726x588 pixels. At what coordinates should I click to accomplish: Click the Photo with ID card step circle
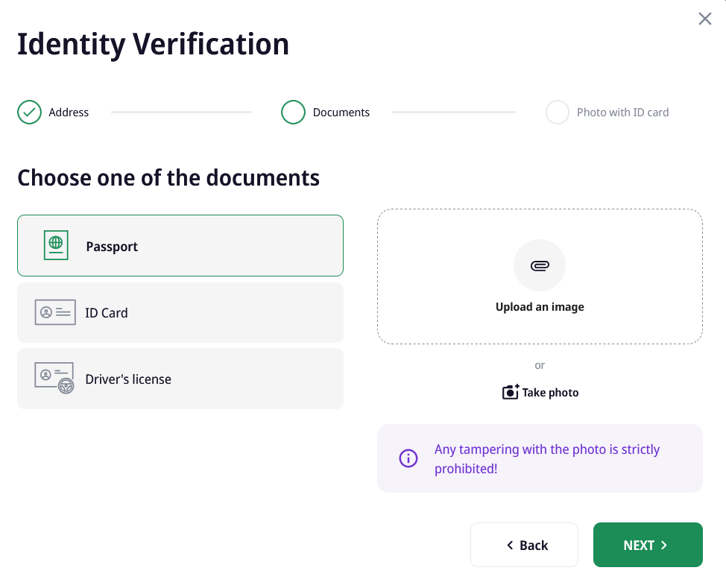[558, 113]
